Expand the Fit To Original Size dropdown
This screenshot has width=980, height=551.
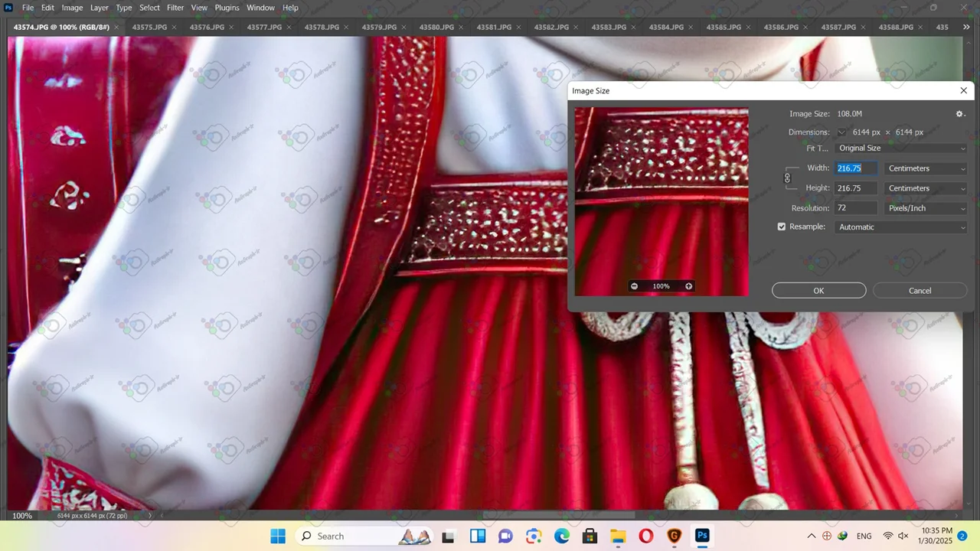(901, 148)
